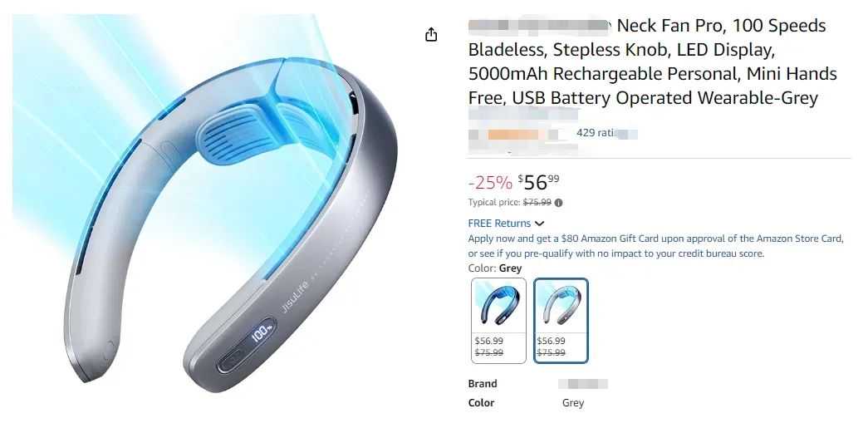This screenshot has height=423, width=868.
Task: Click the $56.99 current price
Action: click(538, 182)
